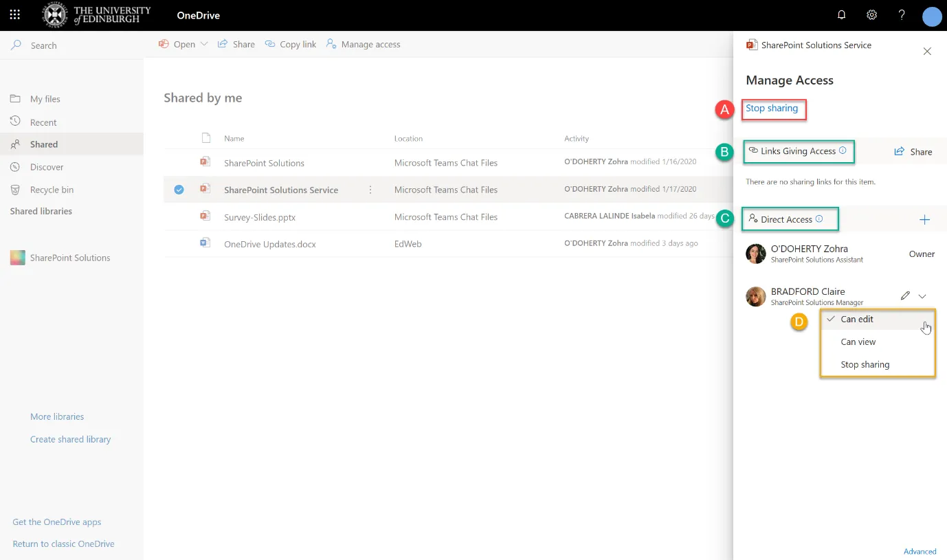Screen dimensions: 947x560
Task: Expand the Open button dropdown chevron
Action: click(203, 44)
